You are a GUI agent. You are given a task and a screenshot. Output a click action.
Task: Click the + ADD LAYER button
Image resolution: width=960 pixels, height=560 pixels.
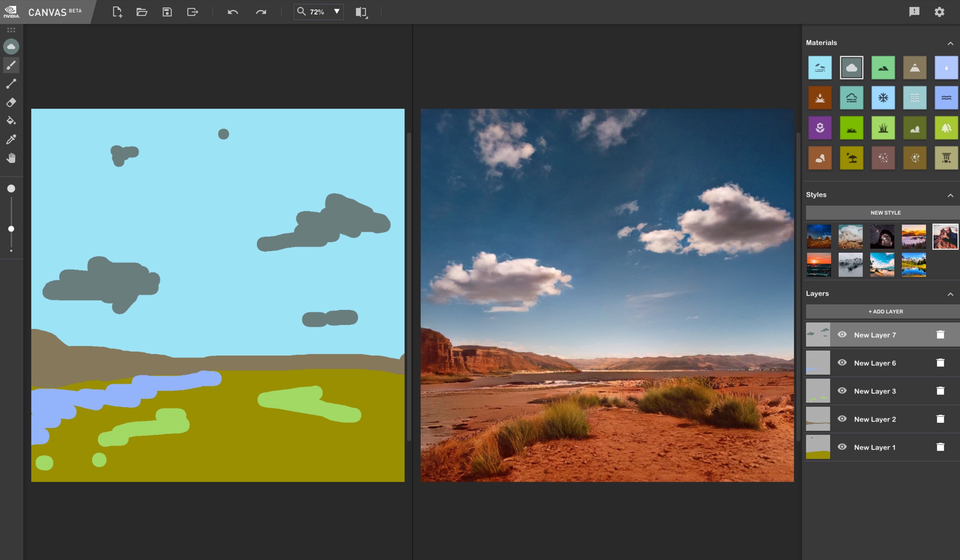885,311
